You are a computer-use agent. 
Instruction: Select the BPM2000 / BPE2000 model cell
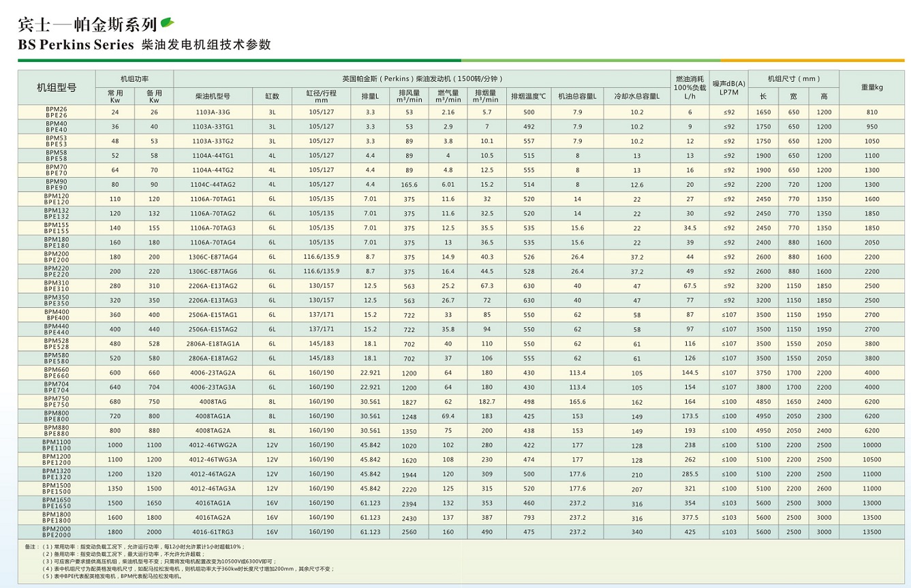(57, 531)
